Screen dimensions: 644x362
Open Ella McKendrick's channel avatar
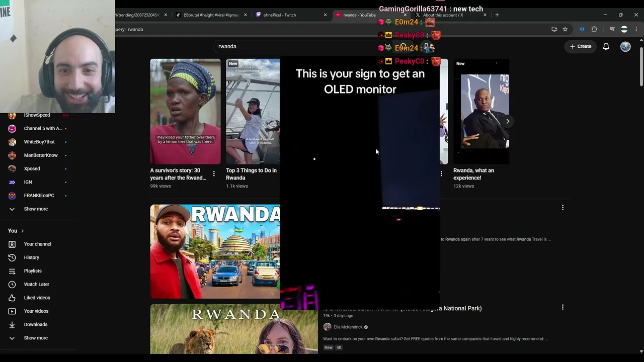pos(327,327)
